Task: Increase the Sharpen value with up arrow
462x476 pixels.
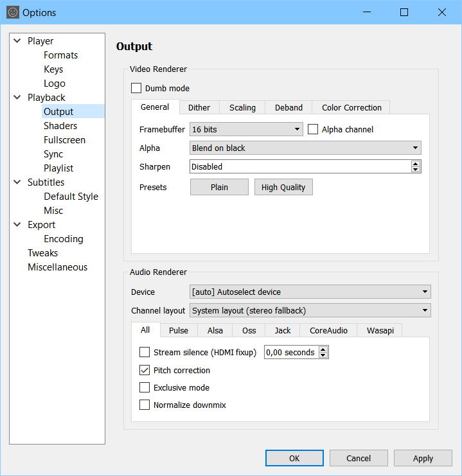Action: [416, 164]
